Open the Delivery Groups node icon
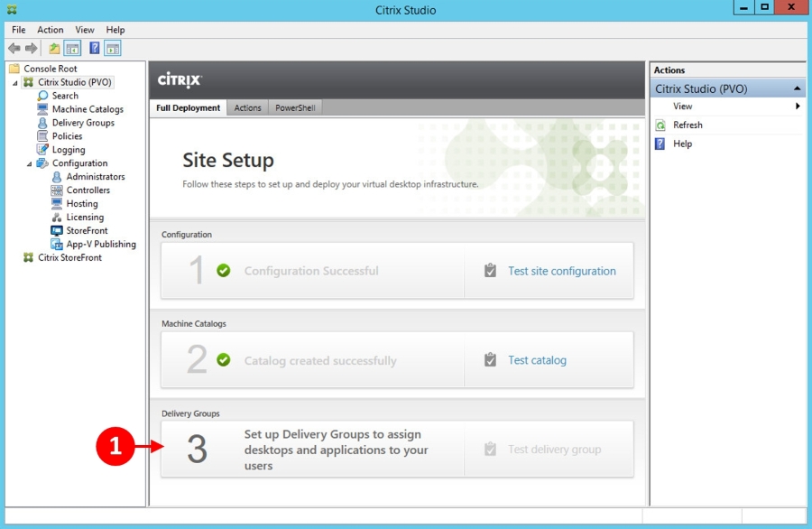Viewport: 812px width, 529px height. click(43, 123)
